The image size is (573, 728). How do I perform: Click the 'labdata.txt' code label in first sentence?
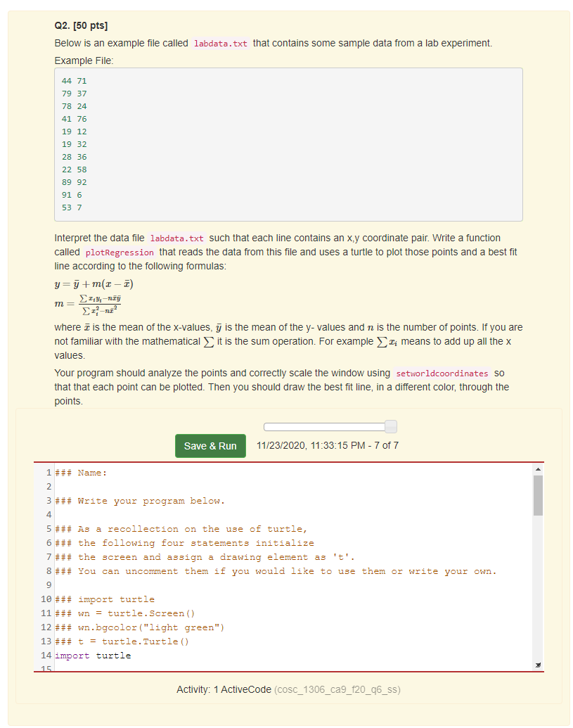220,44
